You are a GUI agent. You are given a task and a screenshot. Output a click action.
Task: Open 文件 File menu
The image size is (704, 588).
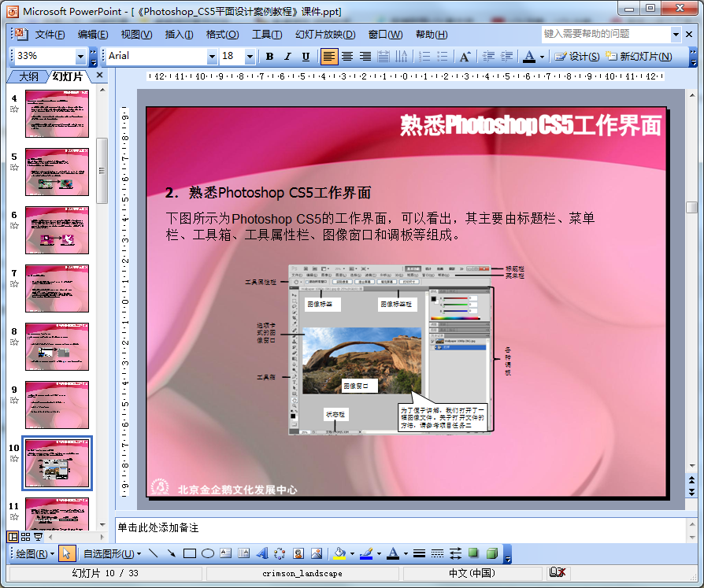(x=50, y=35)
